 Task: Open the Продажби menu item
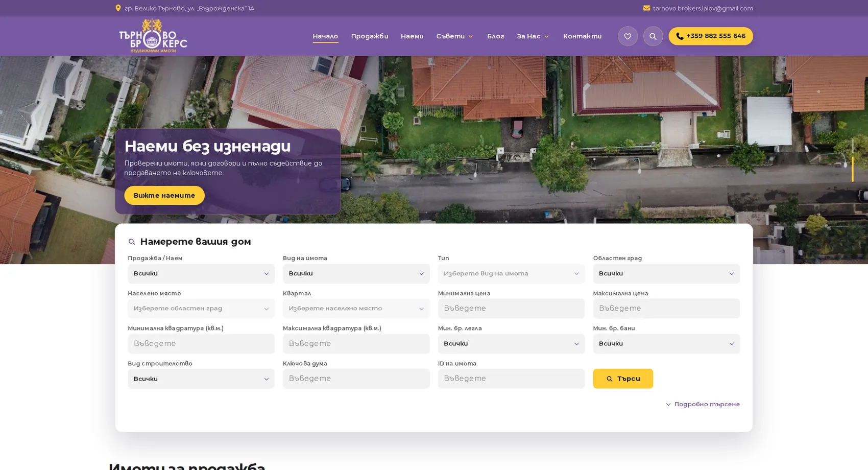tap(369, 36)
